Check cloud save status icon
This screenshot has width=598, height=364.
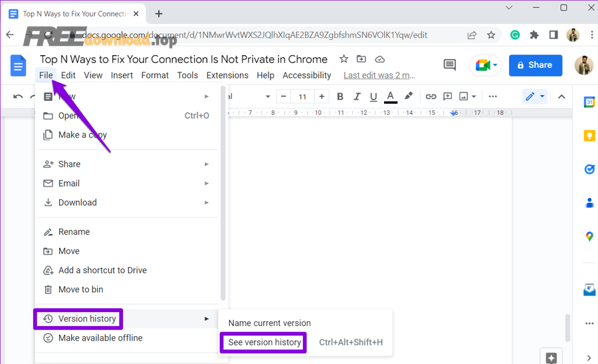[379, 59]
